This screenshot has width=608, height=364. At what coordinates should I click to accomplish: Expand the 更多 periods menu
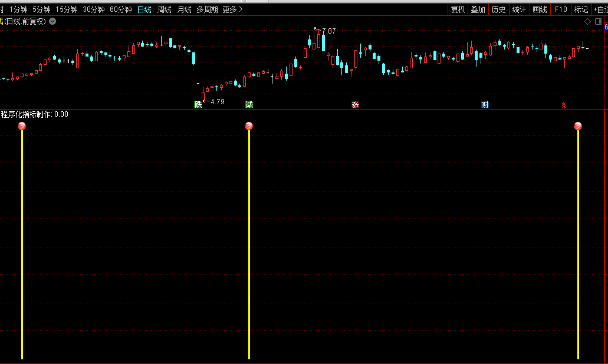tap(232, 9)
